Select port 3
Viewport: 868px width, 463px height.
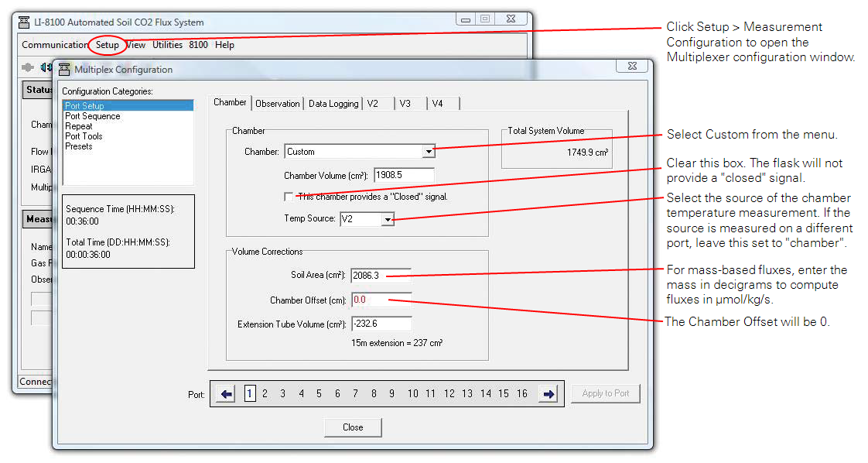283,394
